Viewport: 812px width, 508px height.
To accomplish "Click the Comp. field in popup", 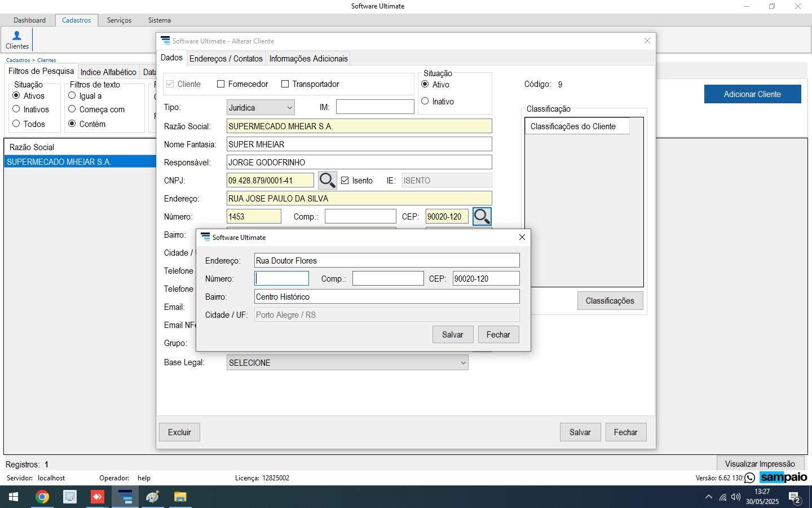I will (x=388, y=278).
